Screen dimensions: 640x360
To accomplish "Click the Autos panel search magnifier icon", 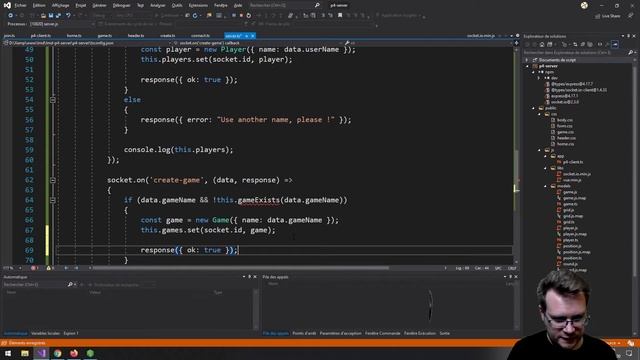I will click(x=70, y=284).
